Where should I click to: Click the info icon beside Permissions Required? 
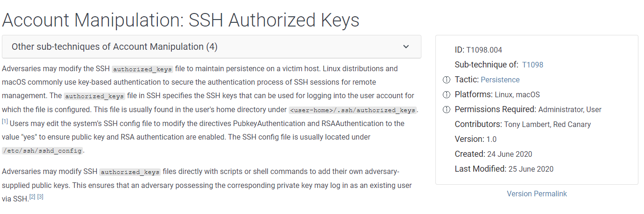(x=447, y=110)
